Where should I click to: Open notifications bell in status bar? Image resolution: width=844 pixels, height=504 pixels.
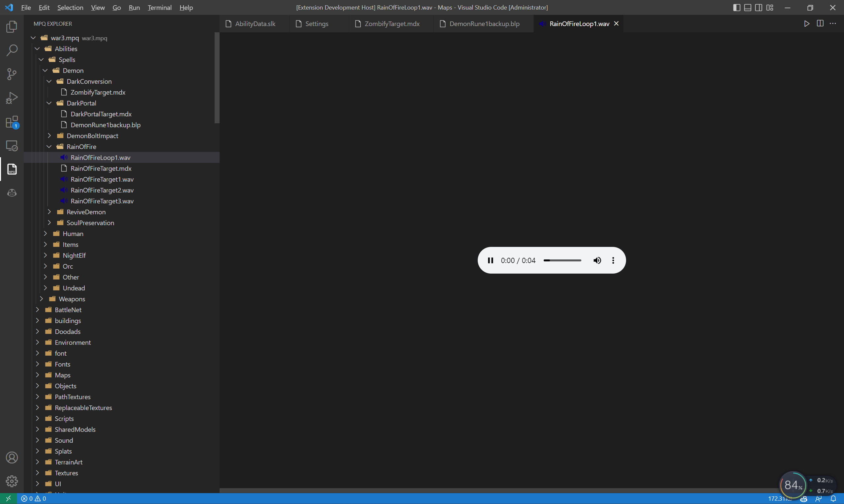click(x=833, y=499)
